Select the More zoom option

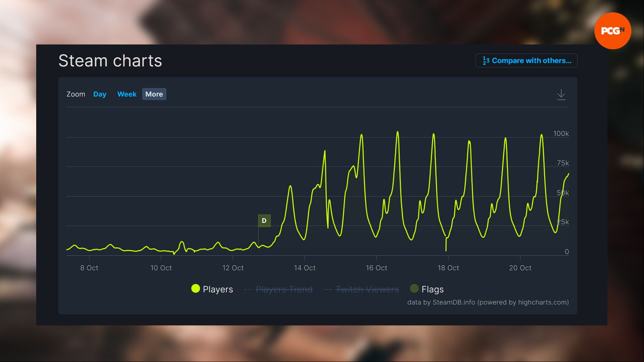point(154,94)
